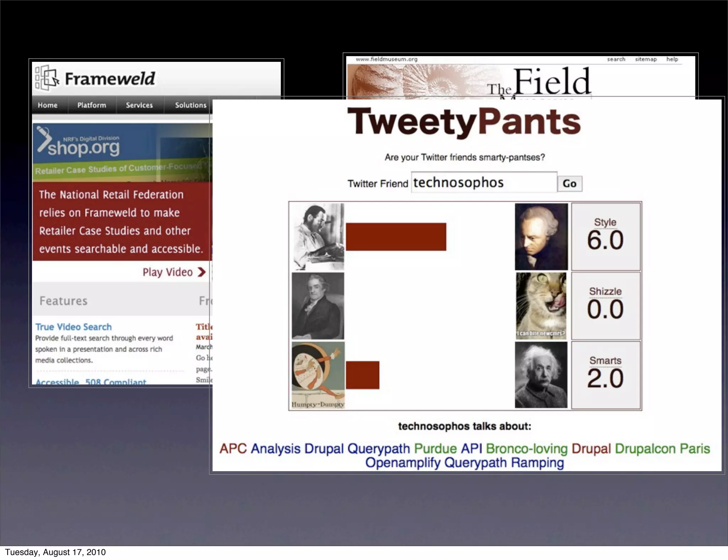Image resolution: width=728 pixels, height=560 pixels.
Task: Click the Frameweld logo icon
Action: (x=47, y=77)
